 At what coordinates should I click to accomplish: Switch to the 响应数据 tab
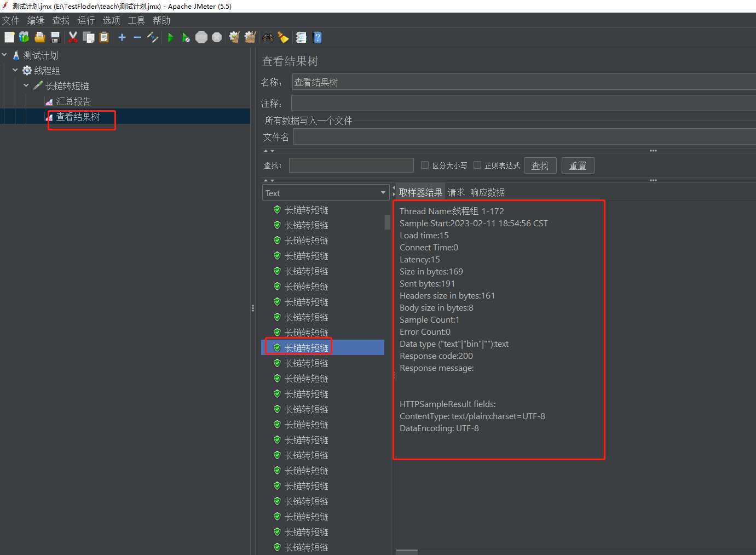coord(487,192)
